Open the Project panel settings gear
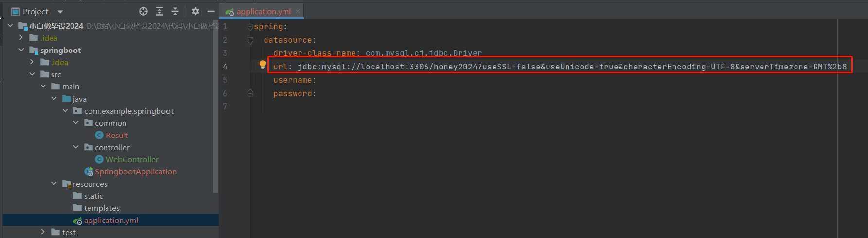868x238 pixels. pyautogui.click(x=195, y=11)
